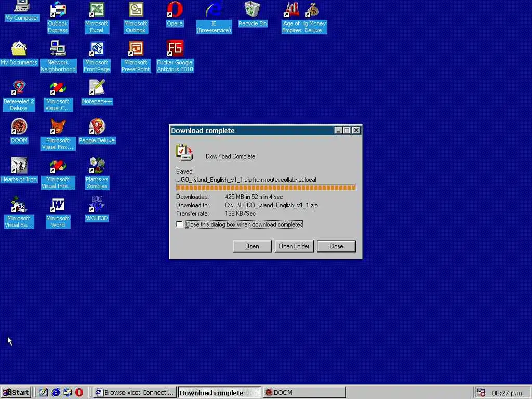The width and height of the screenshot is (532, 399).
Task: Click the Outlook Express quick launch icon
Action: [68, 393]
